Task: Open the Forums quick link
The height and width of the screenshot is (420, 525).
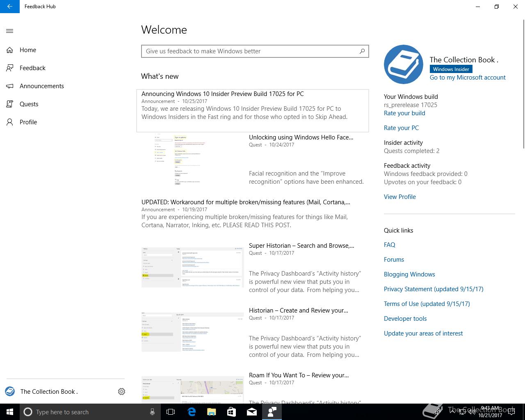Action: (394, 260)
